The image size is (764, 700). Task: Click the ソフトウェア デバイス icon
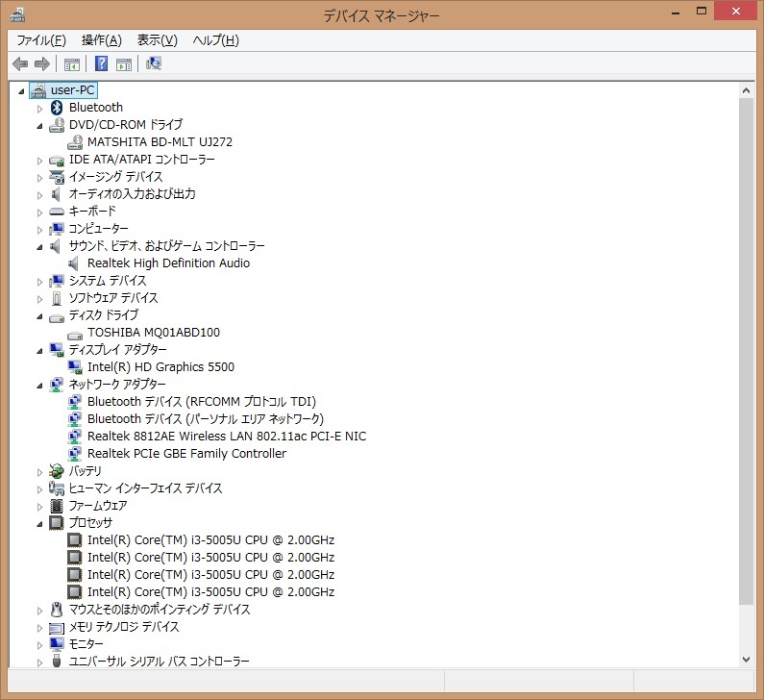click(x=57, y=298)
